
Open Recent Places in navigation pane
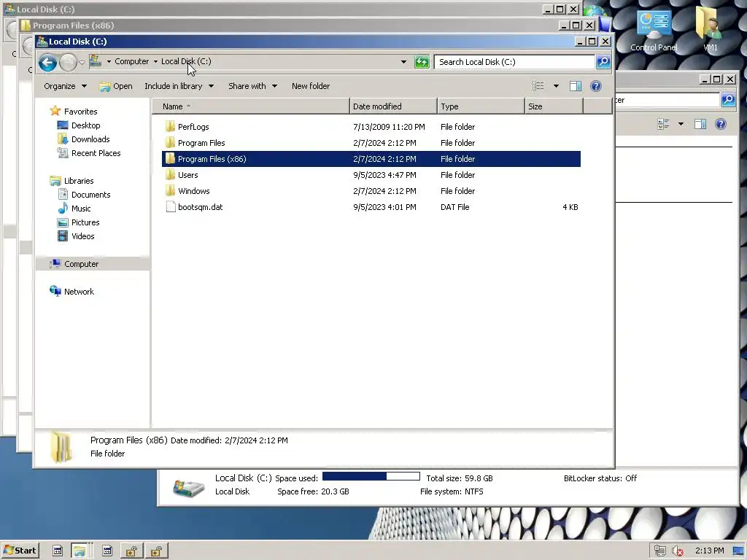[x=96, y=153]
